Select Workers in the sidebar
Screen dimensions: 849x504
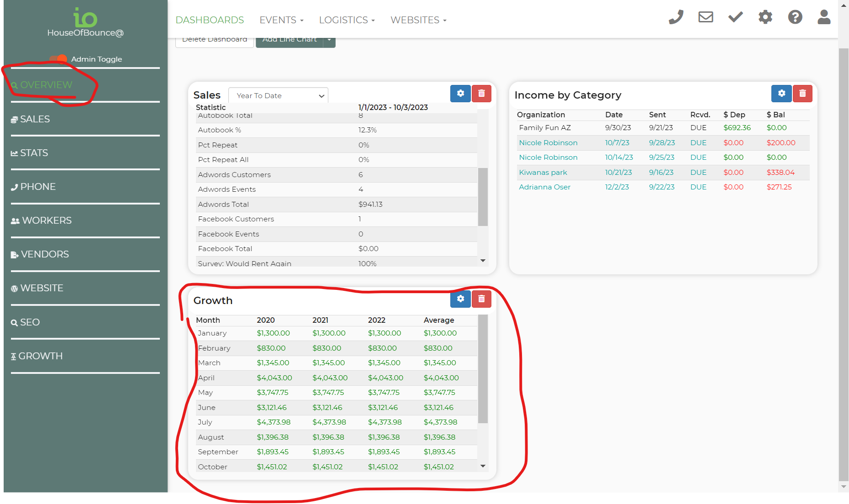(47, 220)
